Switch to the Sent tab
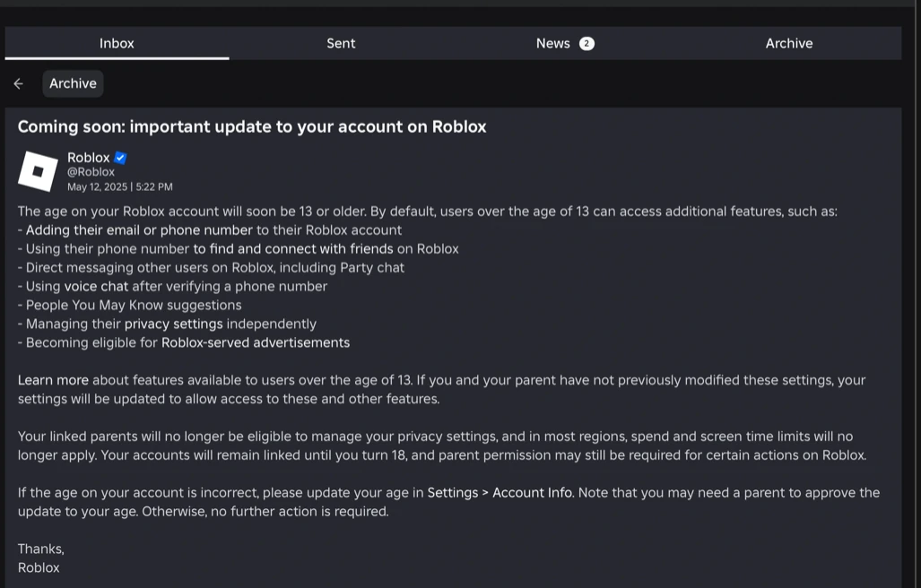Screen dimensions: 921x588 pyautogui.click(x=341, y=42)
